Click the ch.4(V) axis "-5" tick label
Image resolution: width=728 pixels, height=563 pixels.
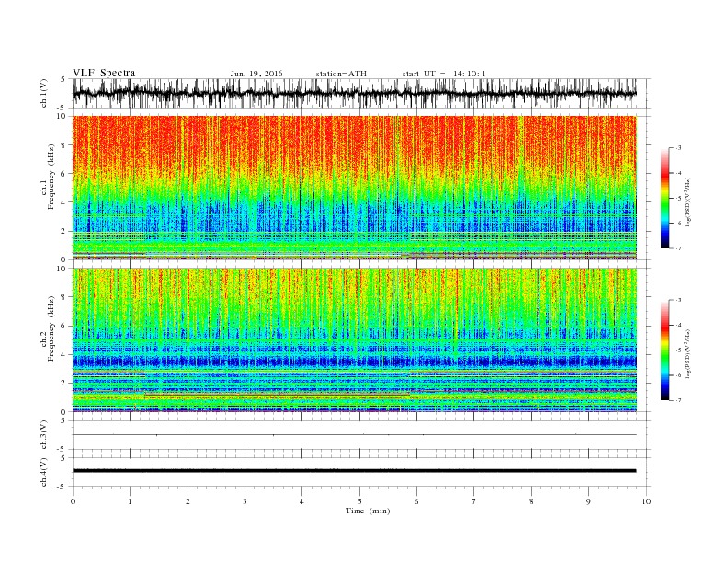(63, 487)
